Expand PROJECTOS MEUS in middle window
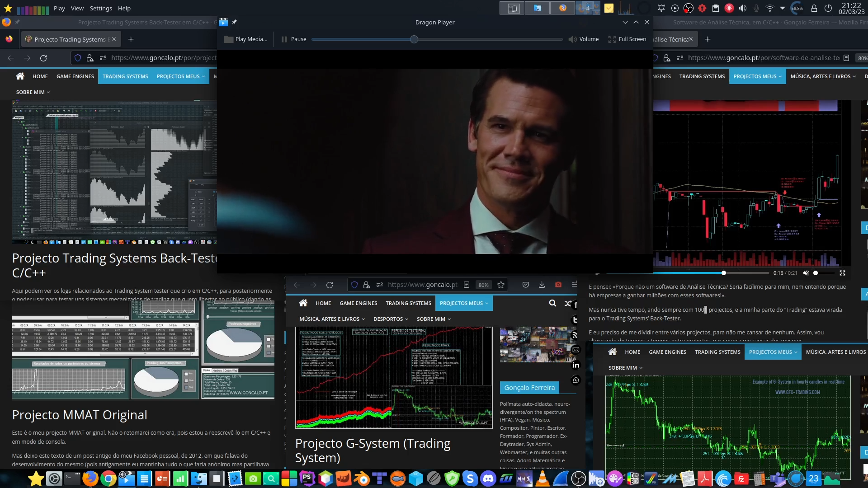The image size is (868, 488). (x=464, y=303)
